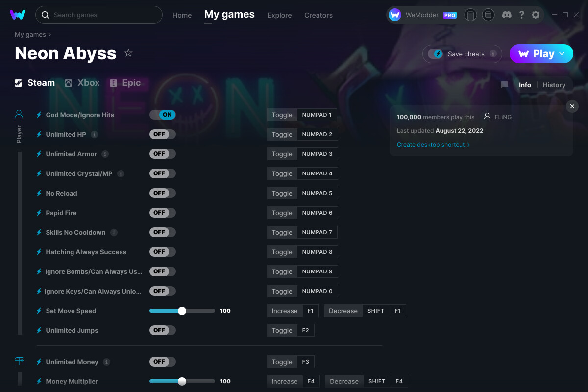
Task: Adjust the Set Move Speed slider
Action: (x=182, y=311)
